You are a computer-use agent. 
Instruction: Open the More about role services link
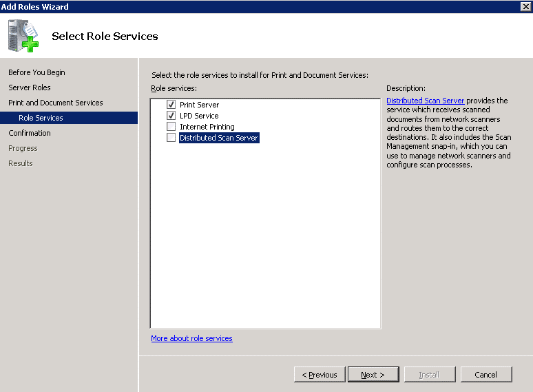point(191,338)
